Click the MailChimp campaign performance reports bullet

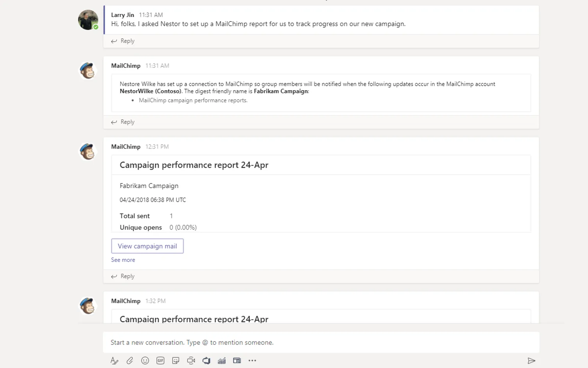tap(193, 100)
